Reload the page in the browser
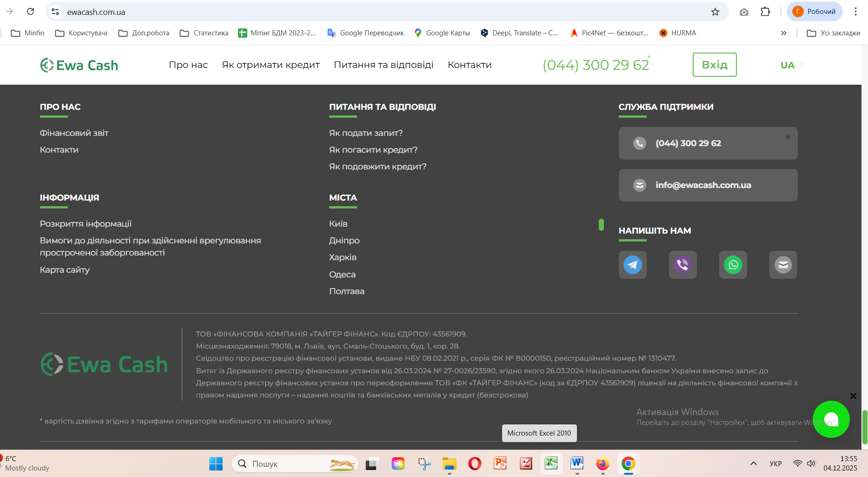The width and height of the screenshot is (868, 477). tap(31, 12)
